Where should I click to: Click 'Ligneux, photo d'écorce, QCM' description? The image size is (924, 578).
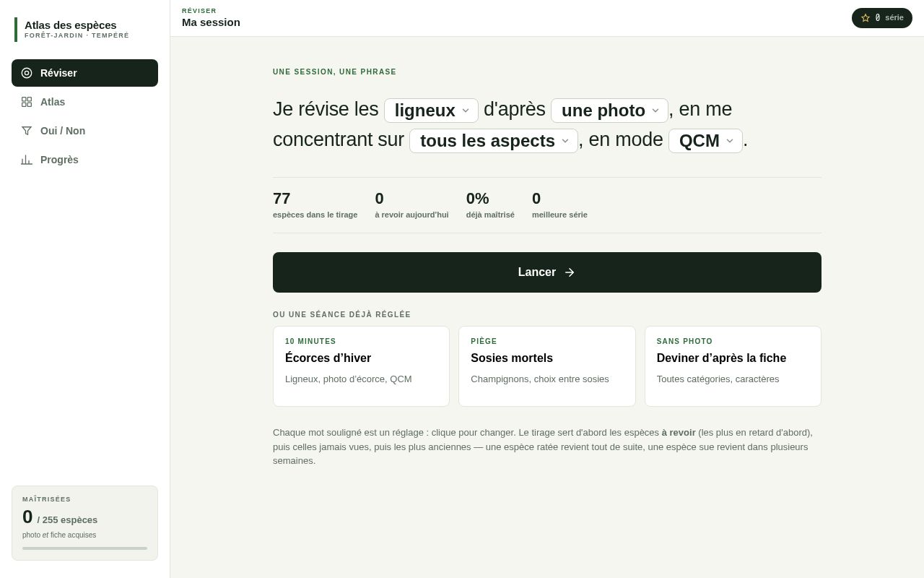point(349,379)
